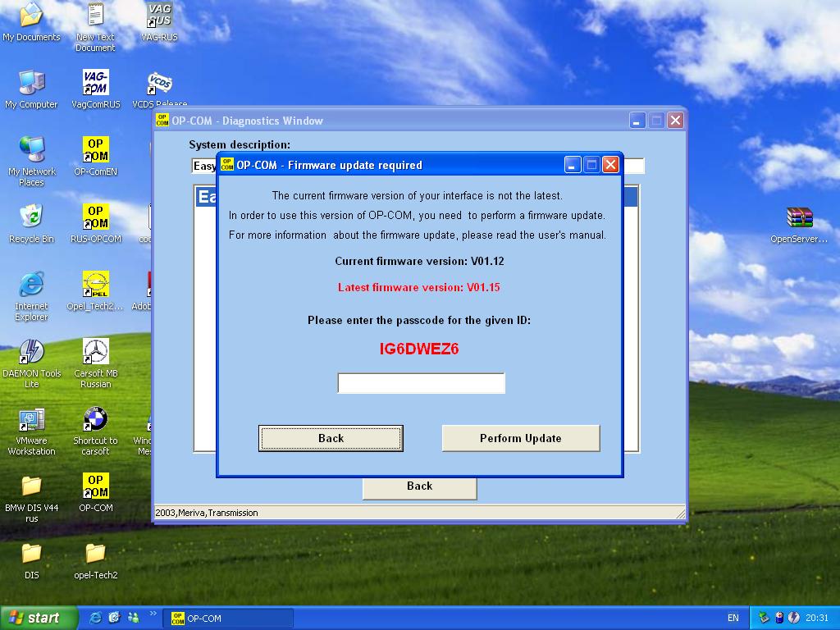Click the passcode input field
Screen dimensions: 840x630
point(421,383)
